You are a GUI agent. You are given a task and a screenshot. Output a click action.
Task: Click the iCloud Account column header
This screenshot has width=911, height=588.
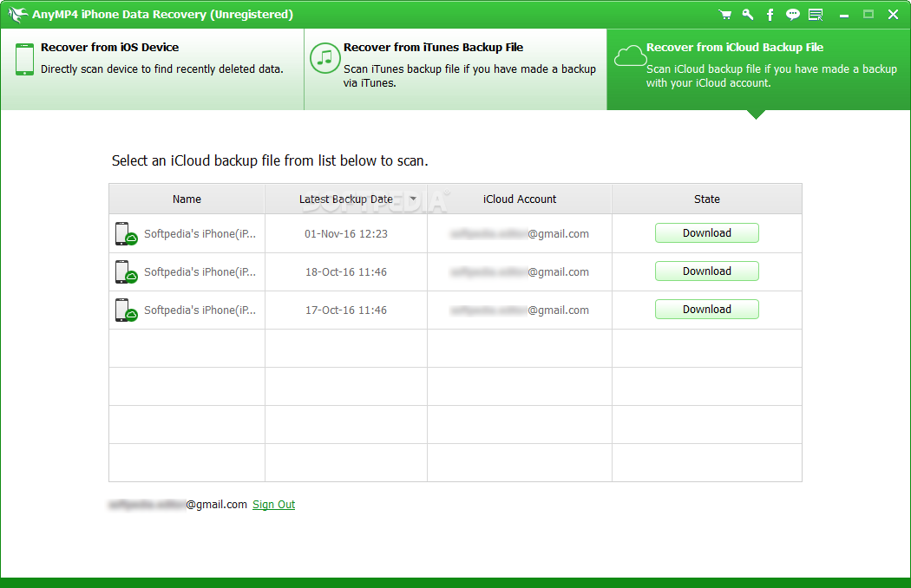[520, 199]
